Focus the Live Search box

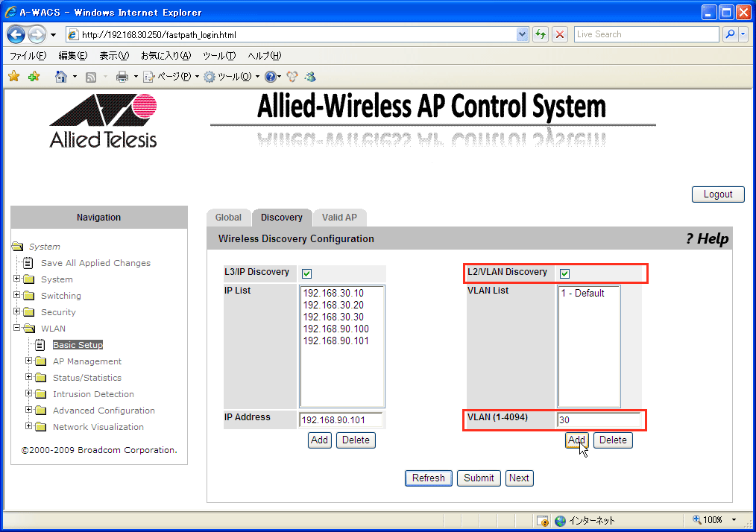646,35
